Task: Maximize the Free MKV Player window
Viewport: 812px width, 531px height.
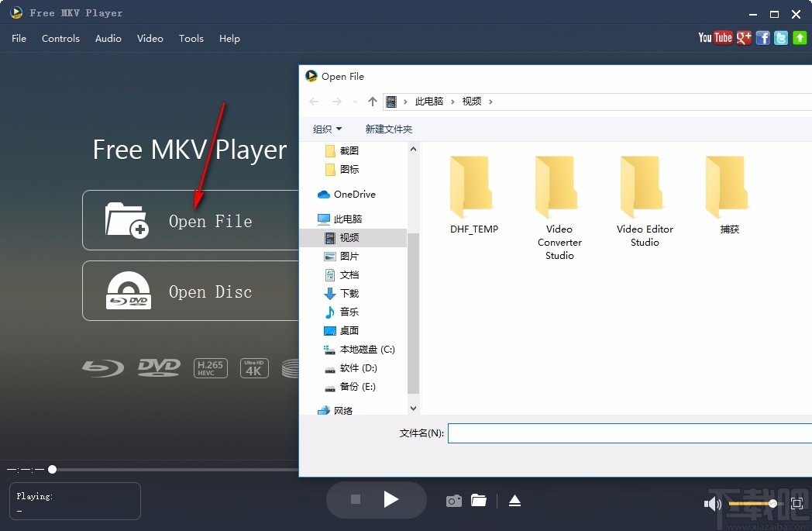Action: click(774, 15)
